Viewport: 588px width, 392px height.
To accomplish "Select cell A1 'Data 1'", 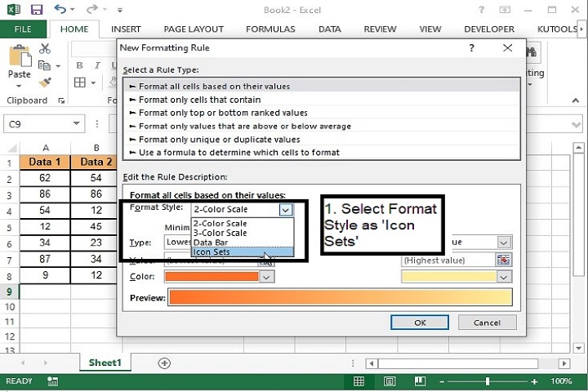I will point(45,162).
